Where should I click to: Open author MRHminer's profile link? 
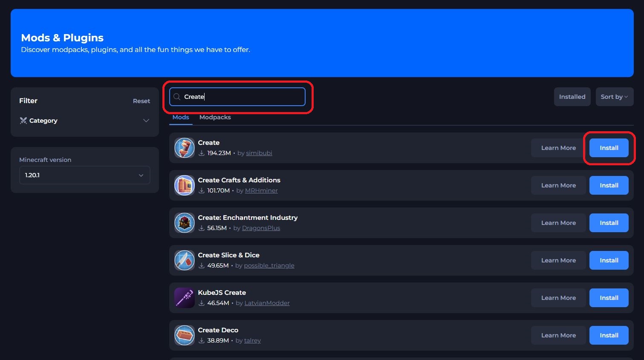pos(261,190)
